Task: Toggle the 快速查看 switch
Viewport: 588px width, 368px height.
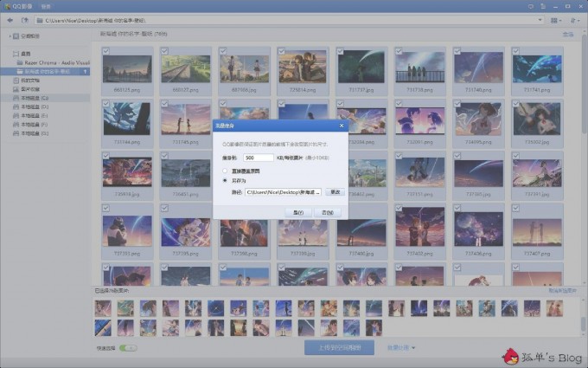Action: coord(128,348)
